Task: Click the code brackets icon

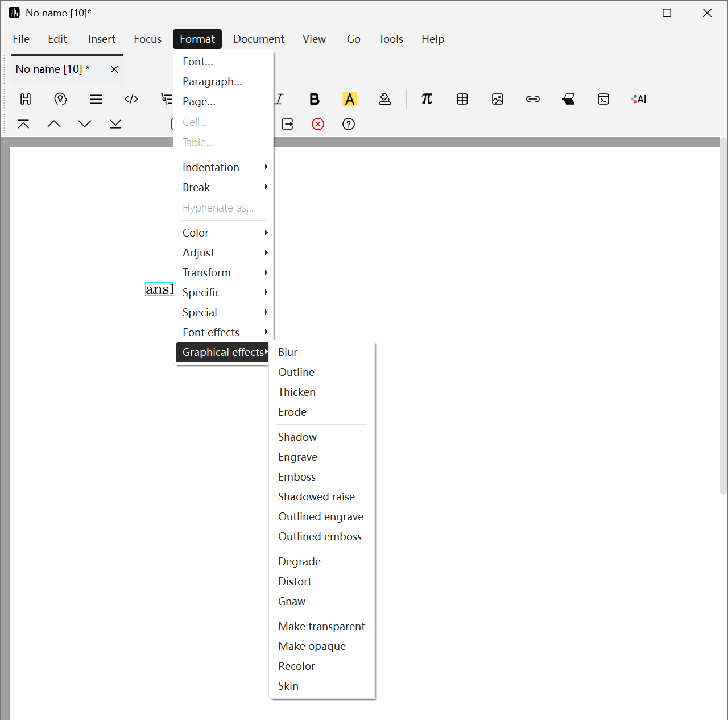Action: [x=131, y=99]
